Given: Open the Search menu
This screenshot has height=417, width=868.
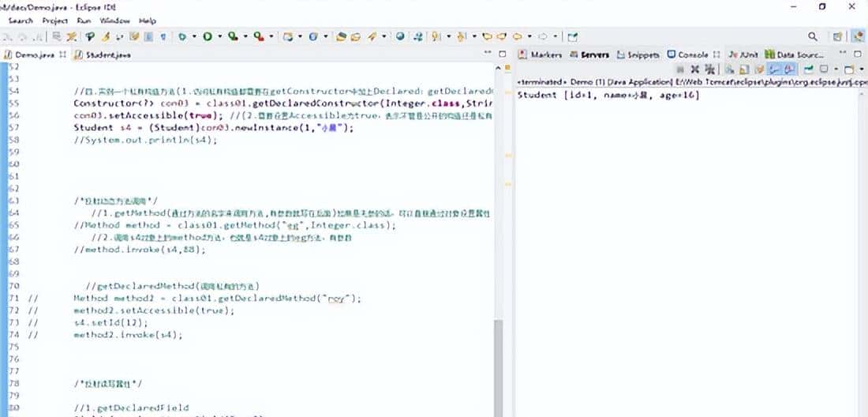Looking at the screenshot, I should 21,21.
